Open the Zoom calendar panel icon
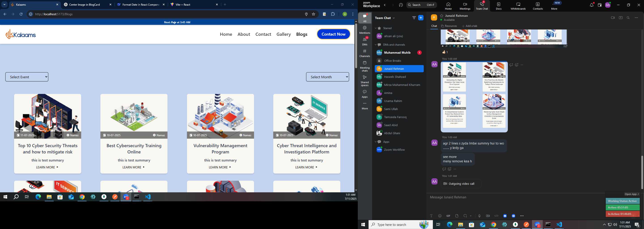The image size is (644, 229). [600, 5]
